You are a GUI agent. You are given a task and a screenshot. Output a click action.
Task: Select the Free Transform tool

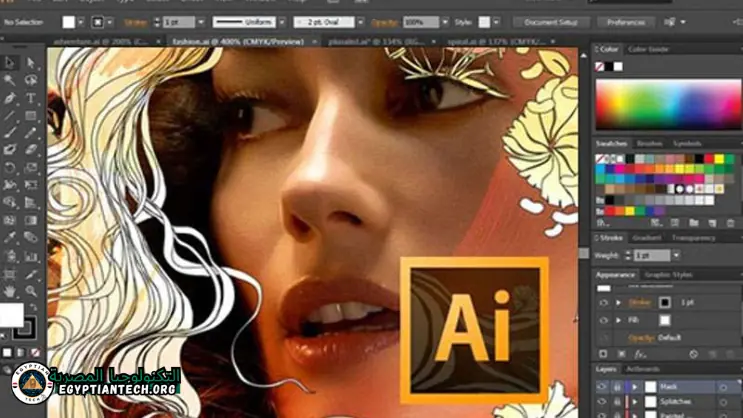click(x=31, y=185)
